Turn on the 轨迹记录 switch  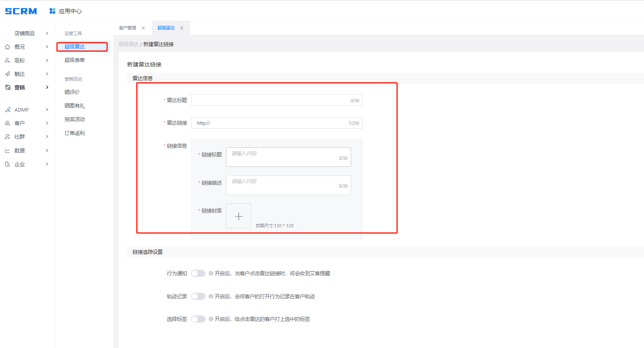198,296
